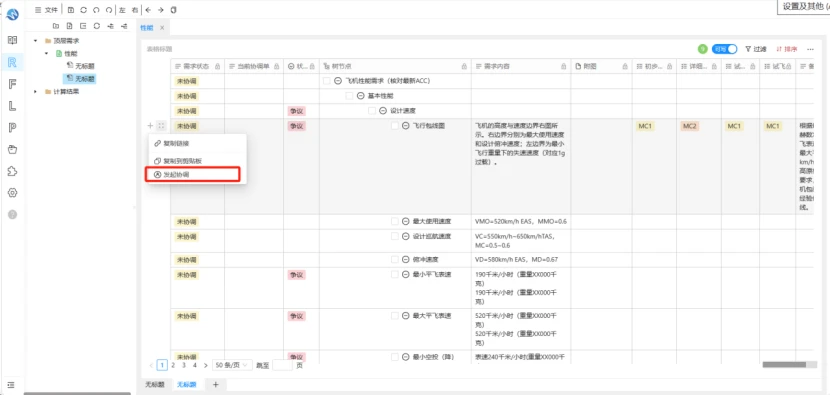Go to page 4
The width and height of the screenshot is (830, 396).
click(195, 365)
